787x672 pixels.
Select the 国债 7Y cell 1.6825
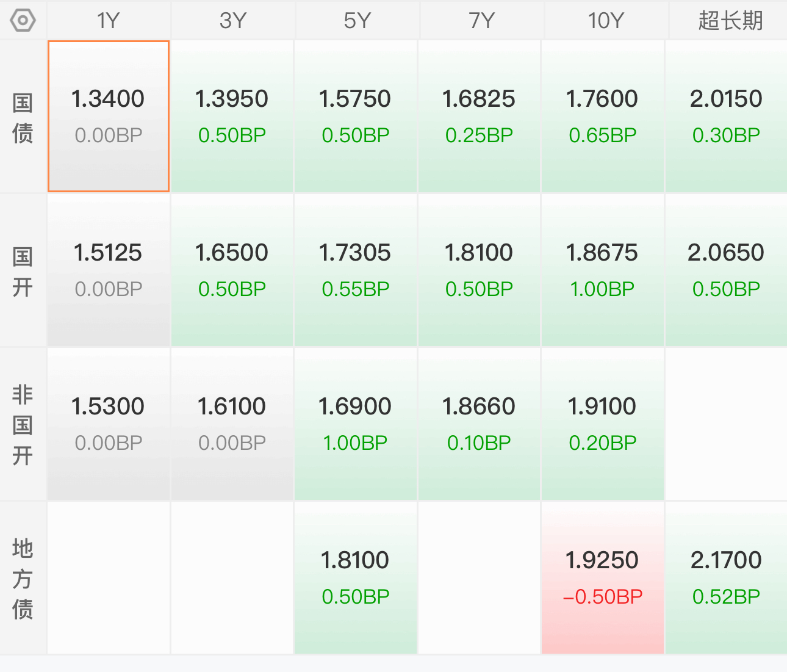479,117
